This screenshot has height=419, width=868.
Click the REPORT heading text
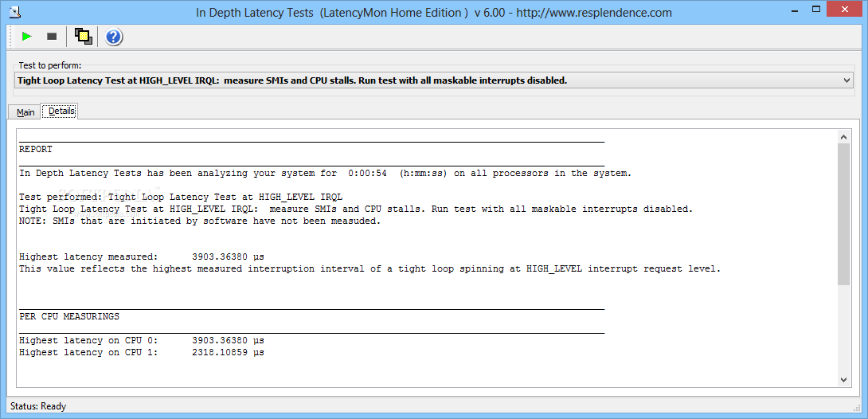(36, 150)
